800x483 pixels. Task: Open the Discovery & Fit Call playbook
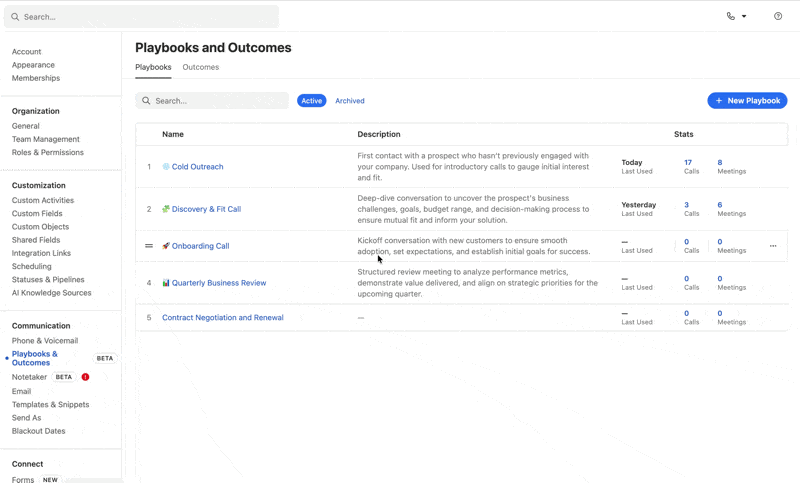point(206,209)
